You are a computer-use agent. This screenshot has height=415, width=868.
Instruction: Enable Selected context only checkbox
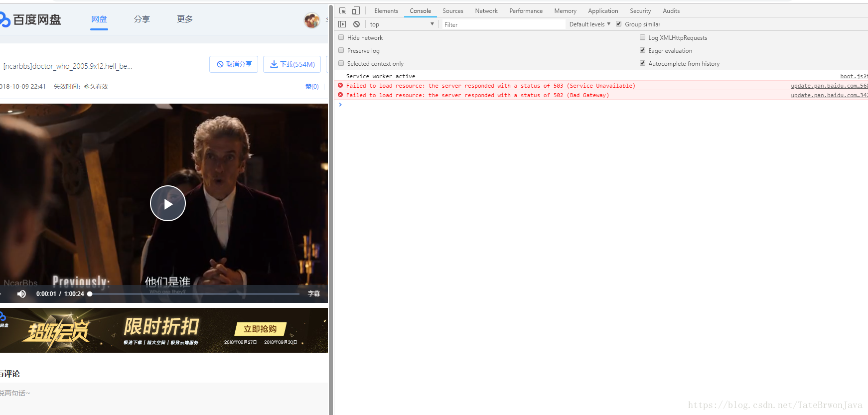(x=341, y=63)
